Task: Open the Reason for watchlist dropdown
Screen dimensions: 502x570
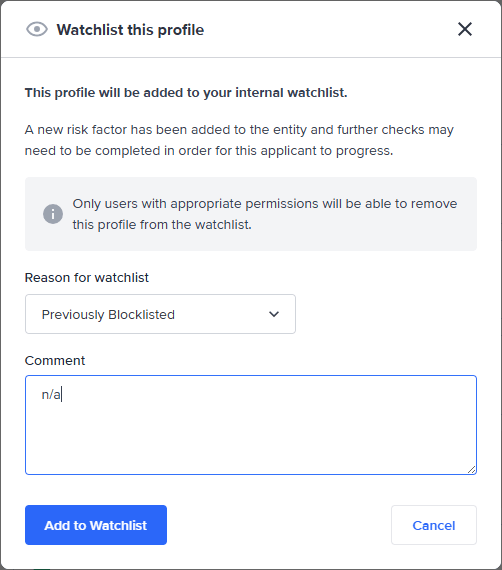Action: pyautogui.click(x=160, y=314)
